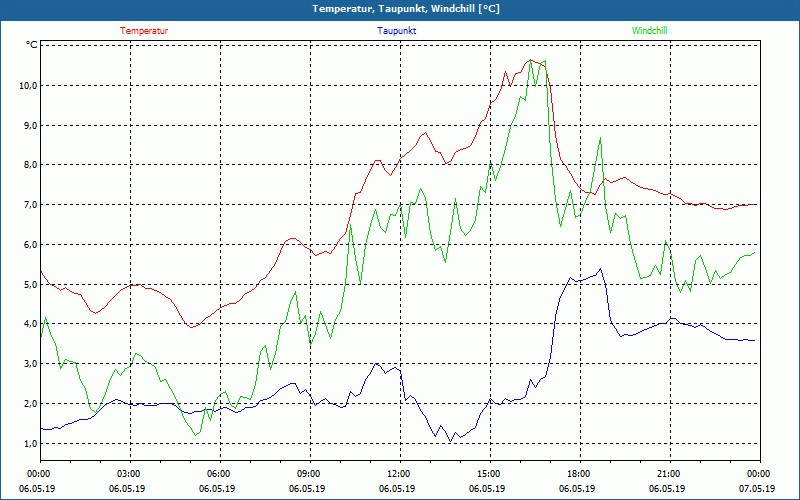Click the 09:00 time axis label
This screenshot has height=500, width=800.
(x=309, y=474)
